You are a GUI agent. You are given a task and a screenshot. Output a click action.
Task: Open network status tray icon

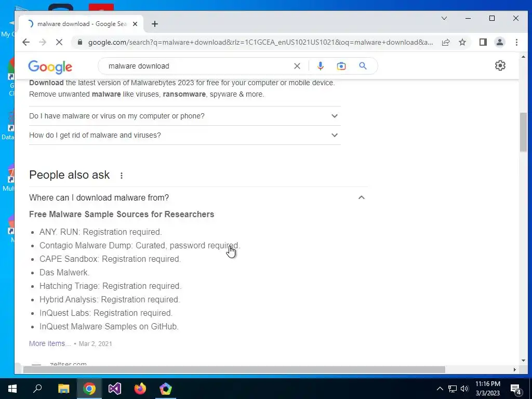pos(453,389)
